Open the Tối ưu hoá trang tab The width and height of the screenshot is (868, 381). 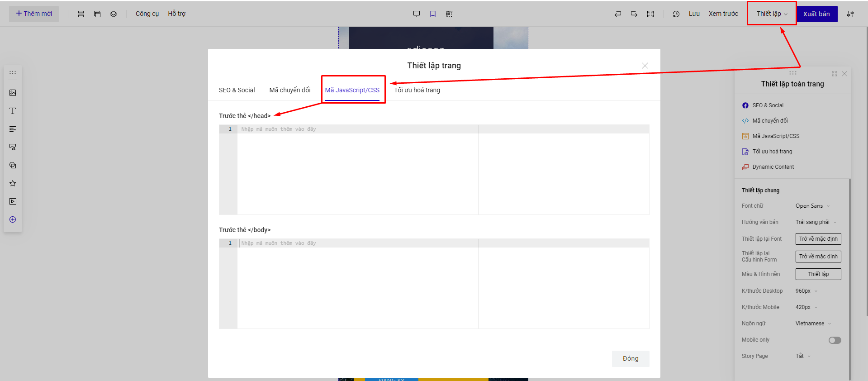point(417,90)
